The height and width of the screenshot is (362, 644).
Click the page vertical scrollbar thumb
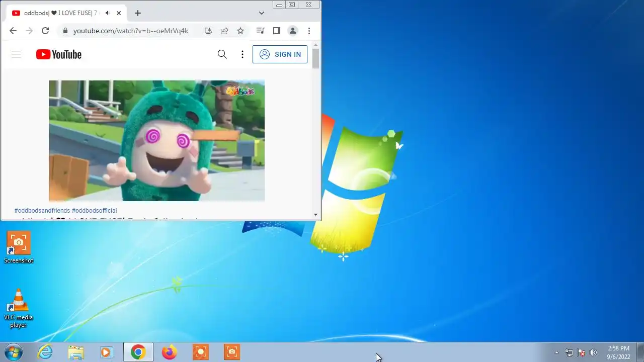click(x=315, y=59)
